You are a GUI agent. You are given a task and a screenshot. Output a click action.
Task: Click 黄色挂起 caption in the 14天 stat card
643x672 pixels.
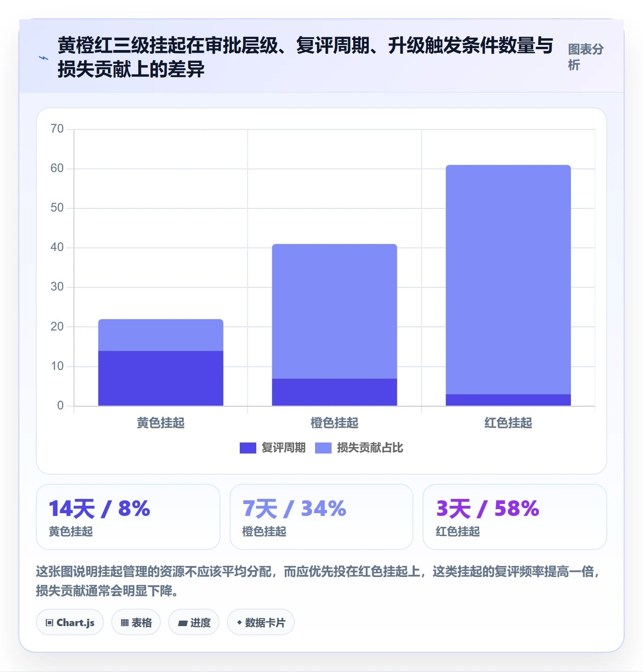71,532
